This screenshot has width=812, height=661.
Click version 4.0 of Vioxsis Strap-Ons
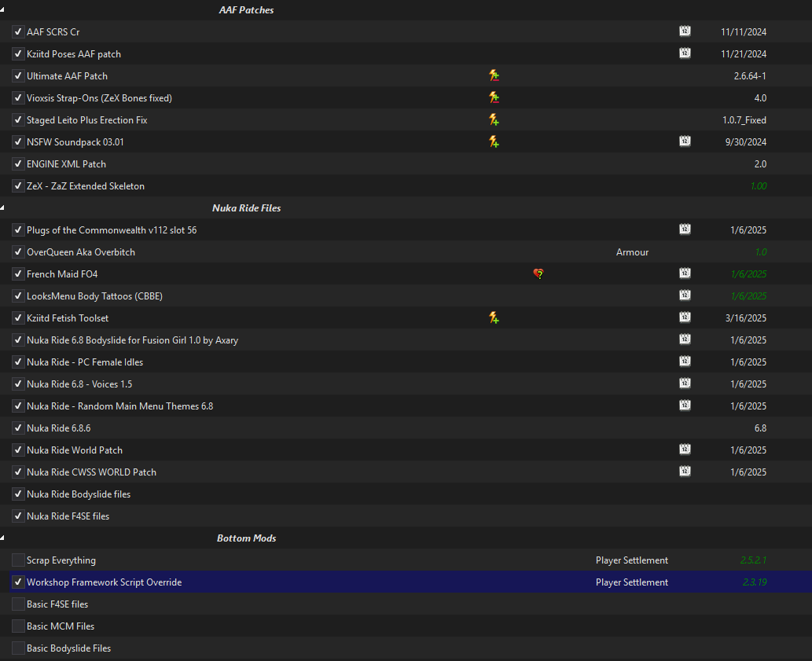coord(760,97)
